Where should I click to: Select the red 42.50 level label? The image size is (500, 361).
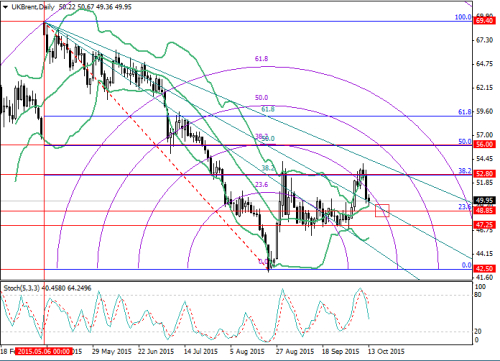click(x=484, y=269)
